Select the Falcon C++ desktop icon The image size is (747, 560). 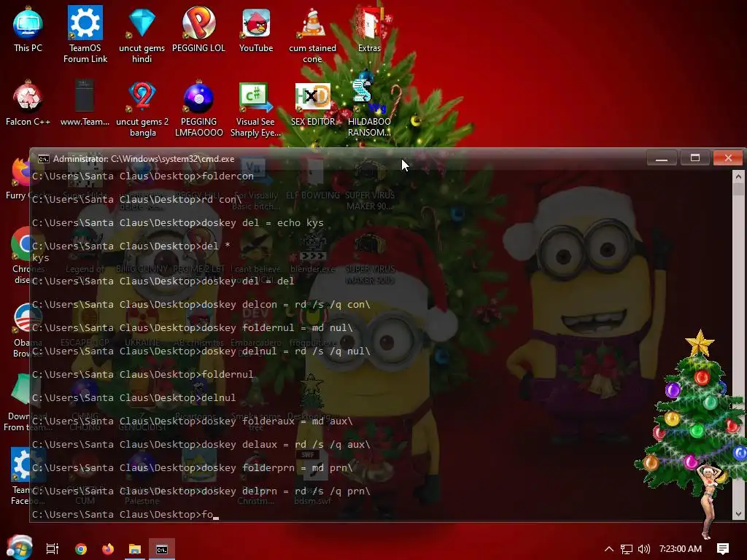click(28, 102)
